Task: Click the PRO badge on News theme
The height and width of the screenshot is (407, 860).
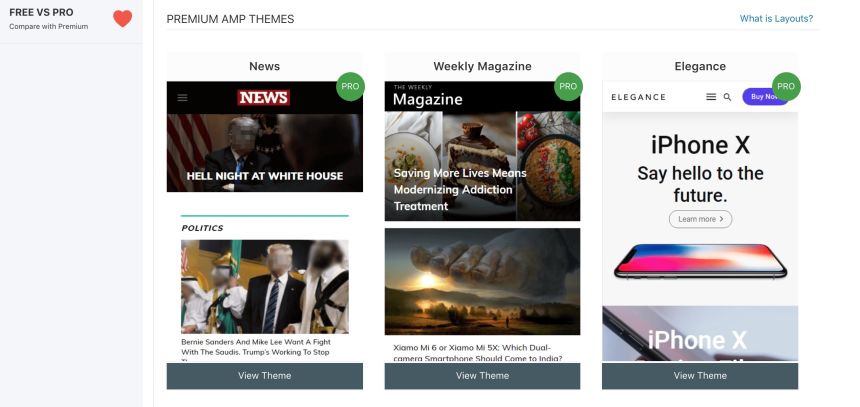Action: [350, 87]
